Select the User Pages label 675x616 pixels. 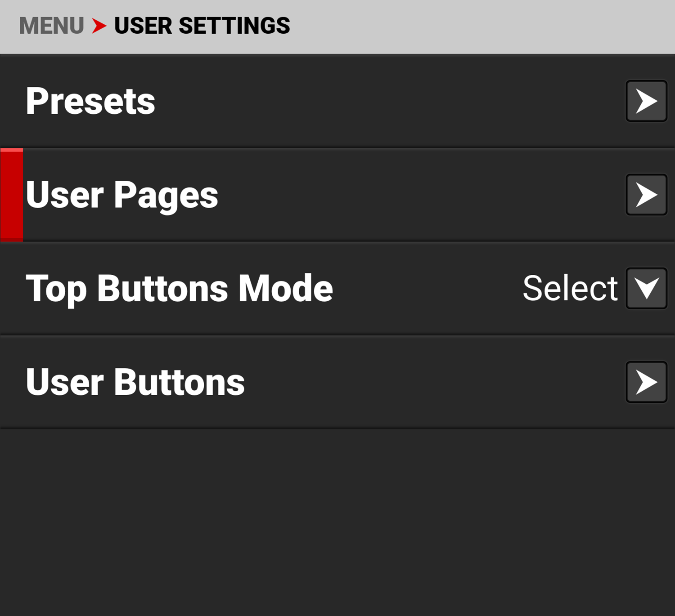(x=122, y=195)
